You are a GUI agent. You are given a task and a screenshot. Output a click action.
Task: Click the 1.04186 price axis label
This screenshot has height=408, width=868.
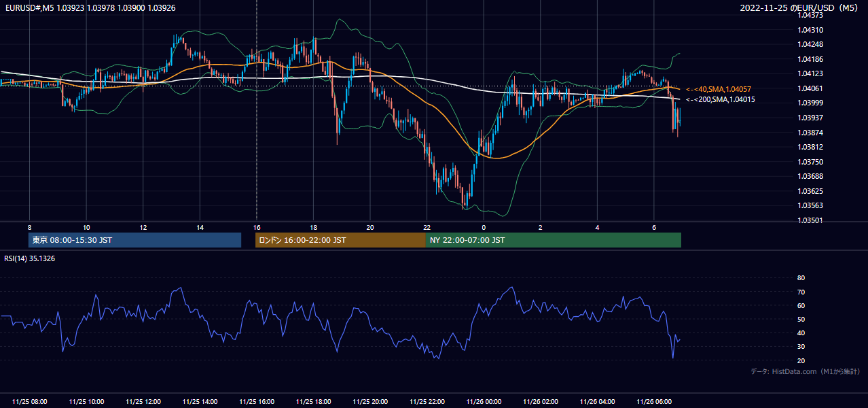click(x=810, y=59)
